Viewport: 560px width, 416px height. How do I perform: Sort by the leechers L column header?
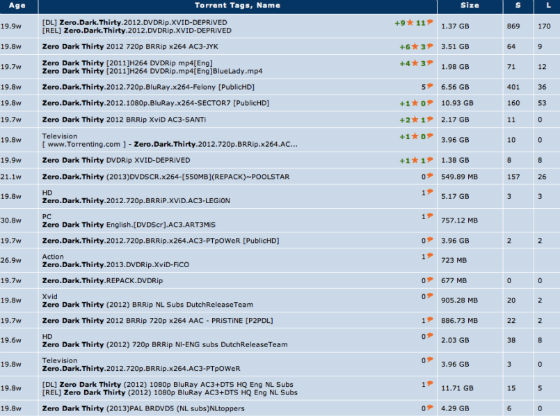(x=549, y=5)
